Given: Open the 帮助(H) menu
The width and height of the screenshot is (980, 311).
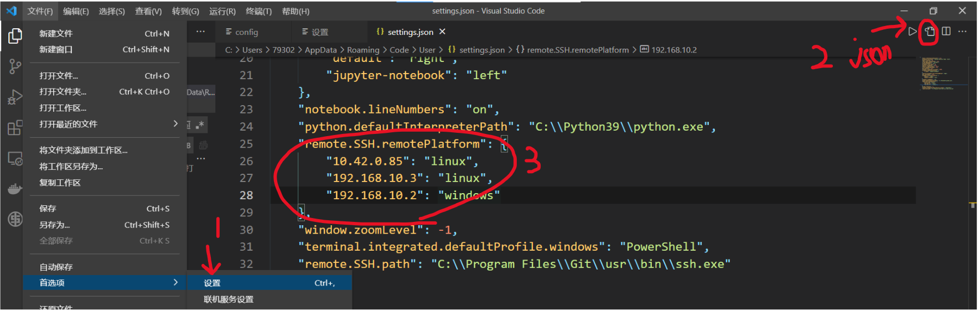Looking at the screenshot, I should point(295,11).
